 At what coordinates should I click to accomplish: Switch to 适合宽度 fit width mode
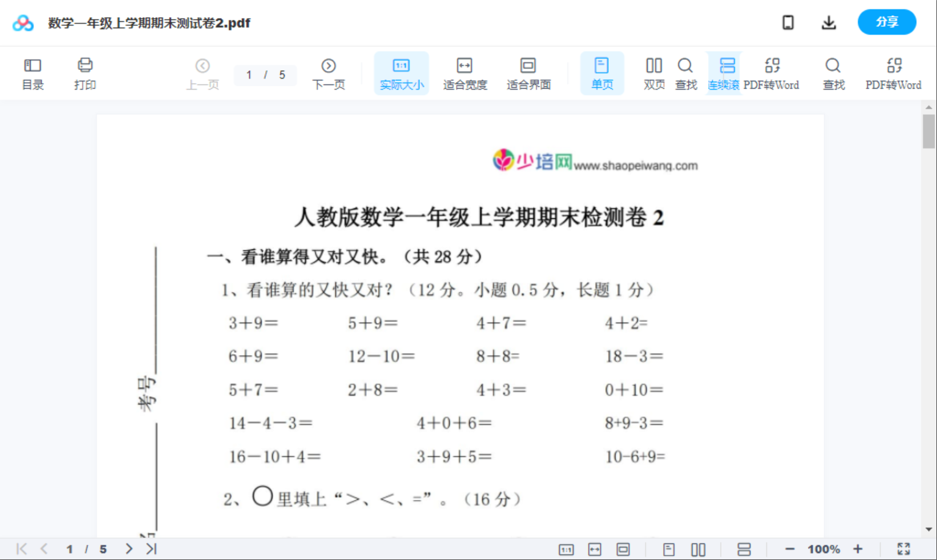(x=465, y=73)
